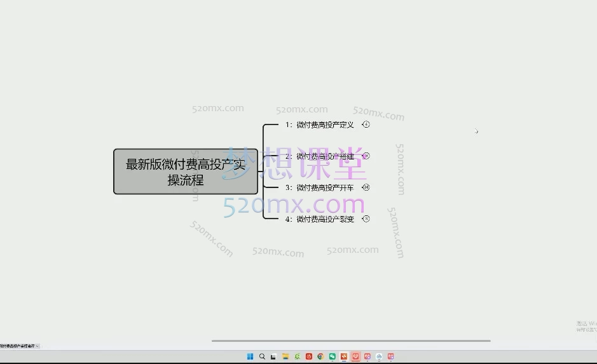Screen dimensions: 597x364
Task: Click the horizontal scrollbar below the canvas
Action: tap(351, 340)
